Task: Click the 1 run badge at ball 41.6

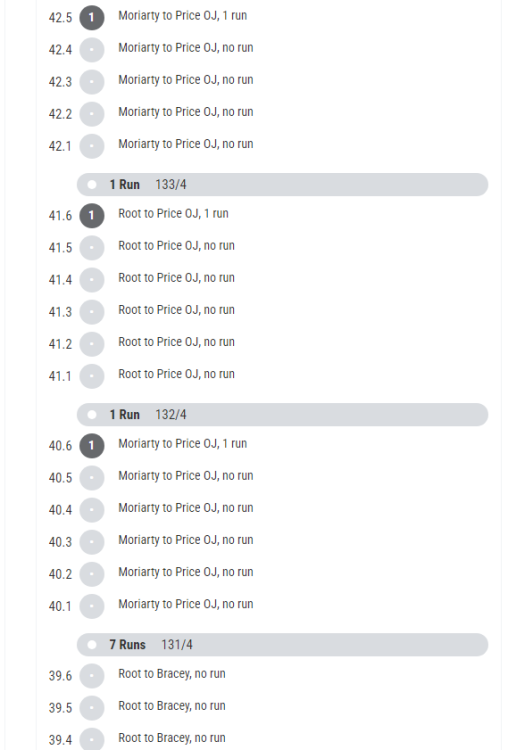Action: [x=92, y=216]
